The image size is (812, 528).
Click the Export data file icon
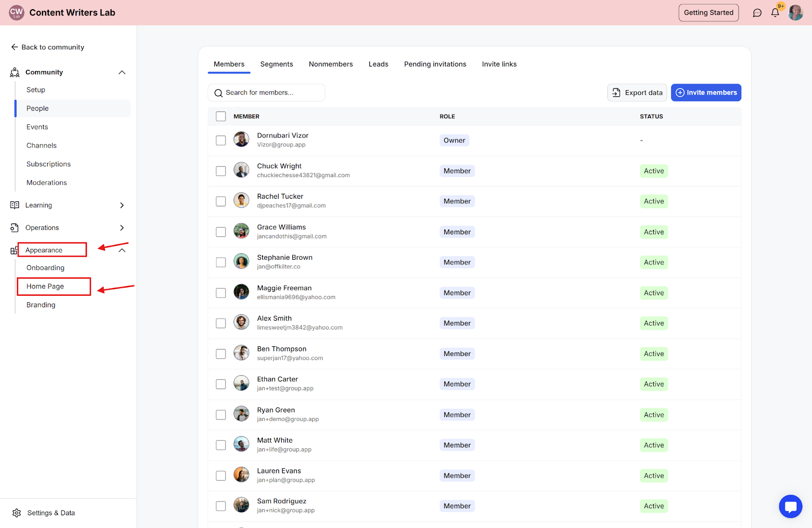coord(616,92)
